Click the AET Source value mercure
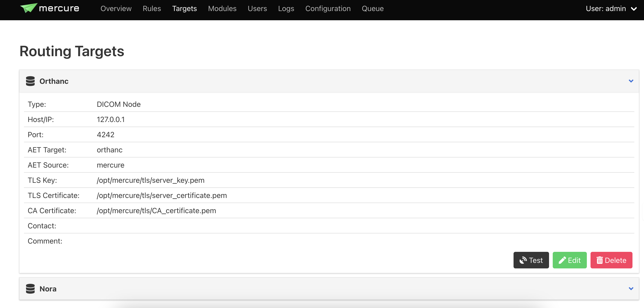This screenshot has height=308, width=644. [x=110, y=165]
